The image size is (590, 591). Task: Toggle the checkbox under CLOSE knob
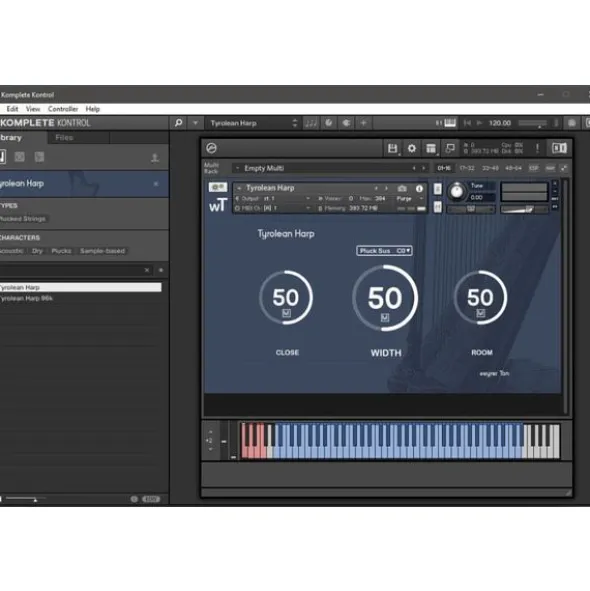tap(286, 313)
